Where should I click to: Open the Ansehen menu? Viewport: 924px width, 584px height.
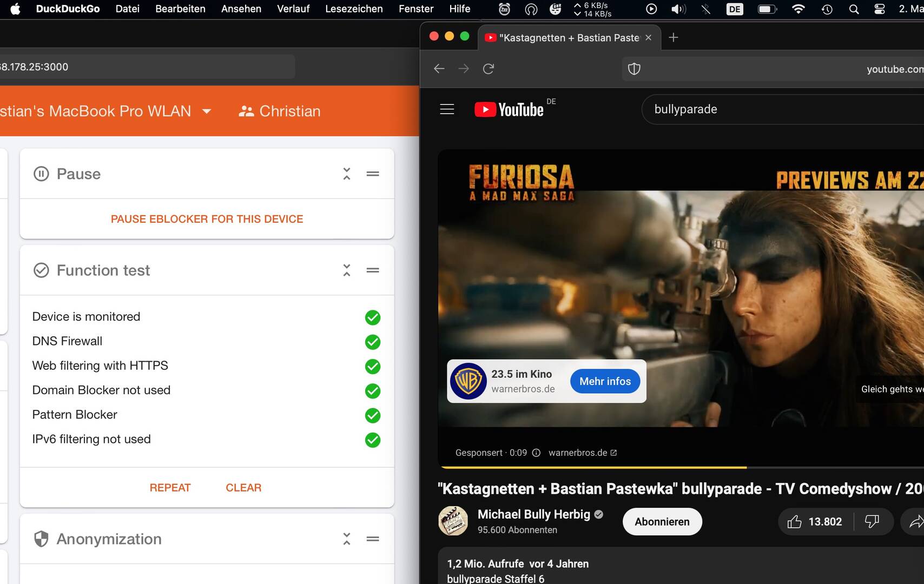coord(241,9)
